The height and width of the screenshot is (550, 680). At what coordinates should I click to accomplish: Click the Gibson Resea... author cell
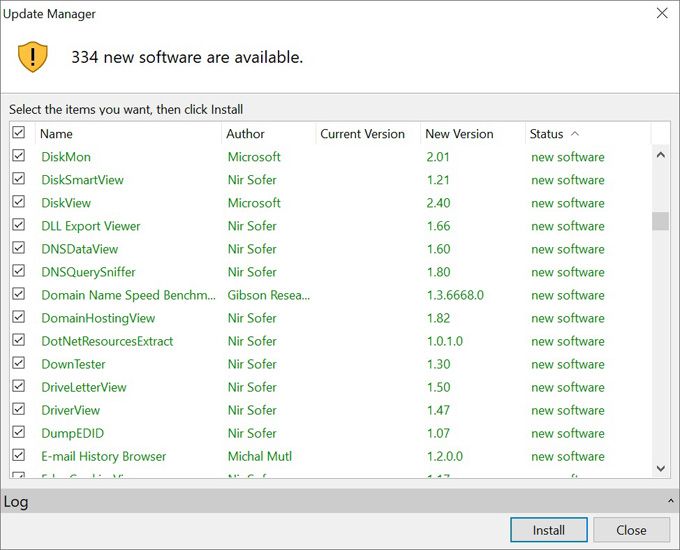pos(269,295)
